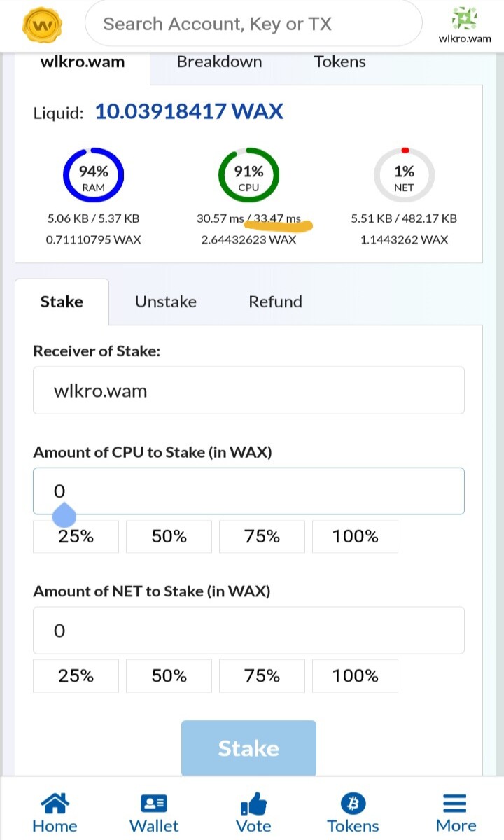
Task: Select the RAM usage circle
Action: [x=93, y=178]
